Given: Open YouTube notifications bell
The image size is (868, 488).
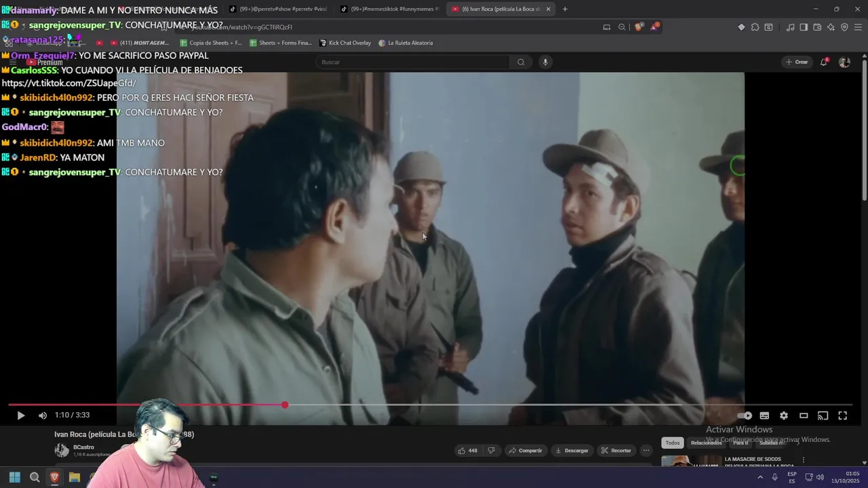Looking at the screenshot, I should click(x=824, y=62).
